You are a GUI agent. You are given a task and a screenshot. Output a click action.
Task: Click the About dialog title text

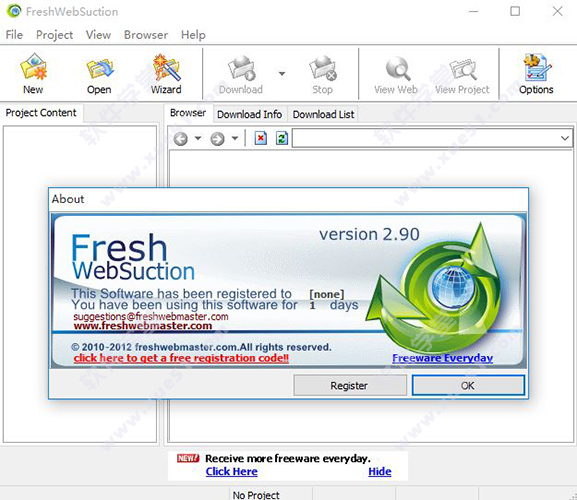68,199
